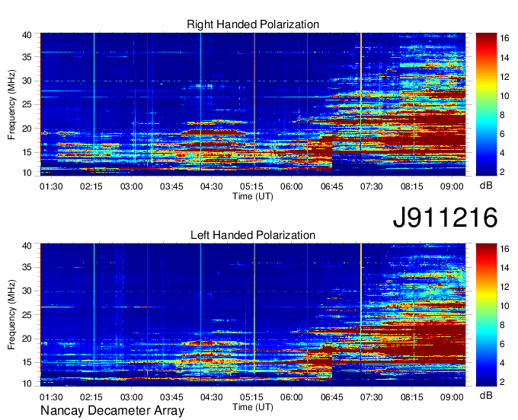Click the left-handed polarization spectrogram
The image size is (518, 420).
[x=253, y=315]
